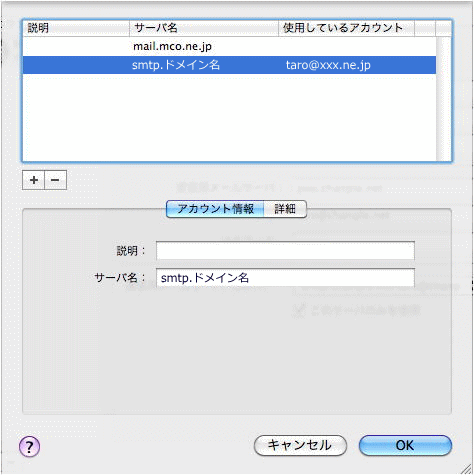Click into the 説明 text field

pyautogui.click(x=285, y=251)
